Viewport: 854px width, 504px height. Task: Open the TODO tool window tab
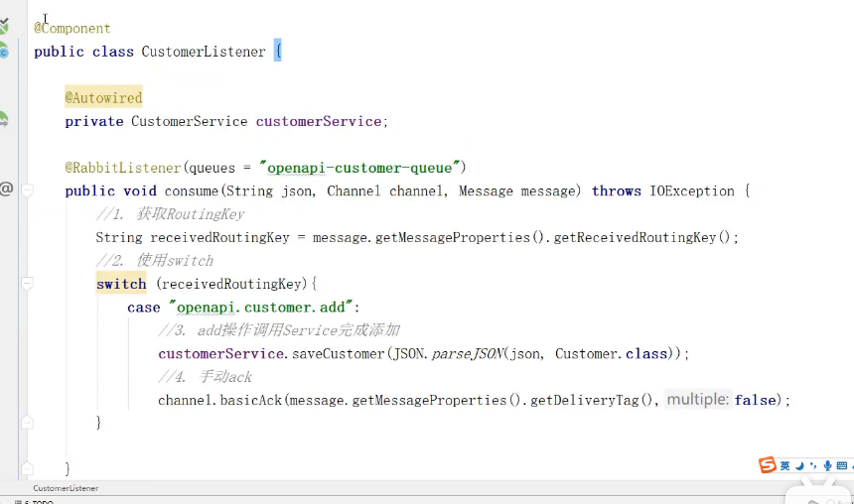40,502
